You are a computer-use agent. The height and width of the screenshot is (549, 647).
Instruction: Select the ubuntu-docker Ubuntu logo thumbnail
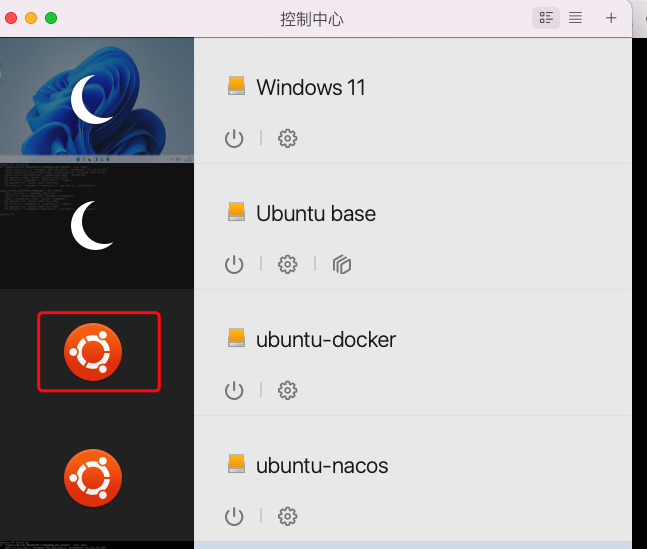click(x=93, y=352)
